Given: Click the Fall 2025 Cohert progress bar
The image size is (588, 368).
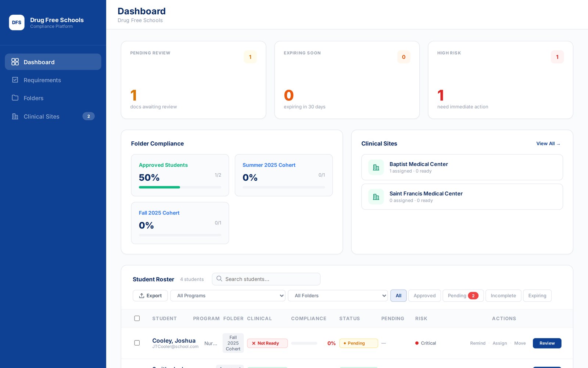Looking at the screenshot, I should pyautogui.click(x=180, y=235).
